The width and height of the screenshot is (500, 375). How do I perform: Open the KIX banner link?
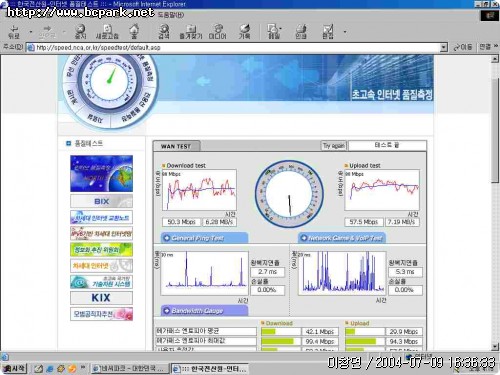(101, 298)
